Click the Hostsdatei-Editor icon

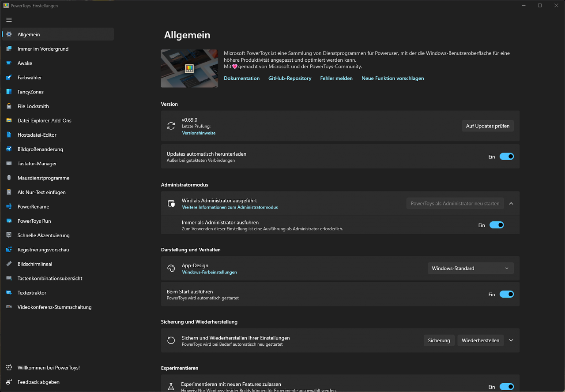point(9,135)
